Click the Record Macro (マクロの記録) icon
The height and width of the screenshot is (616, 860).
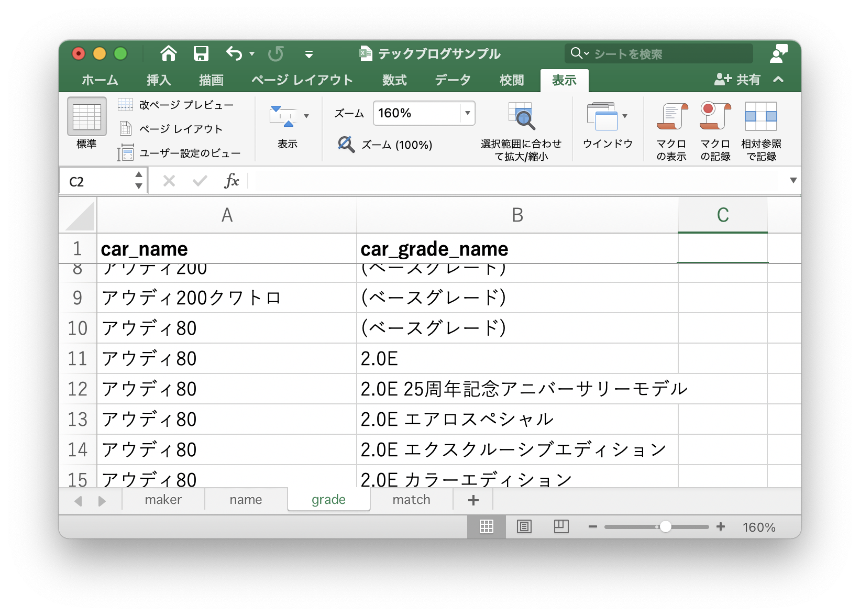click(x=715, y=117)
